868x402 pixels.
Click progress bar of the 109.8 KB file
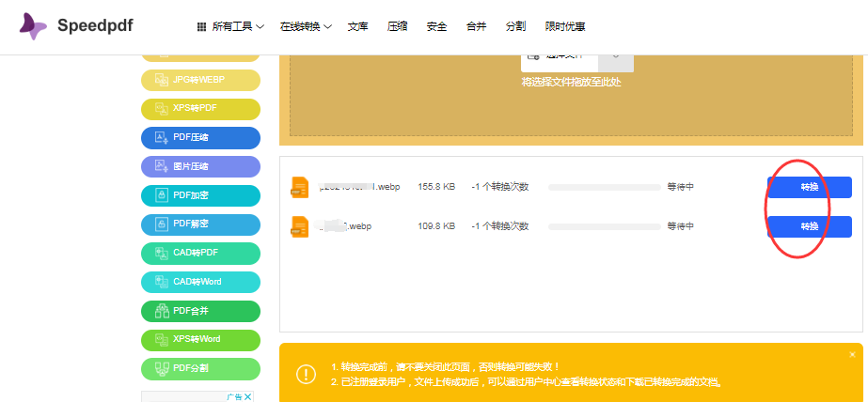pyautogui.click(x=605, y=226)
